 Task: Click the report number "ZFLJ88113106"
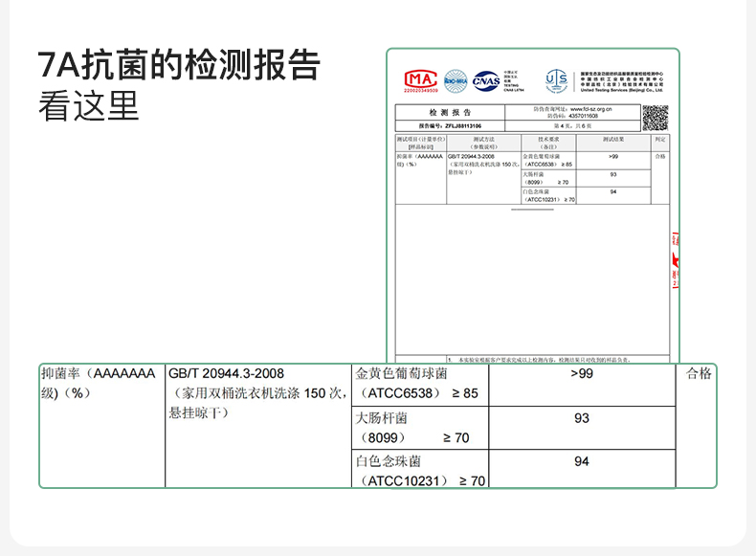pyautogui.click(x=463, y=126)
